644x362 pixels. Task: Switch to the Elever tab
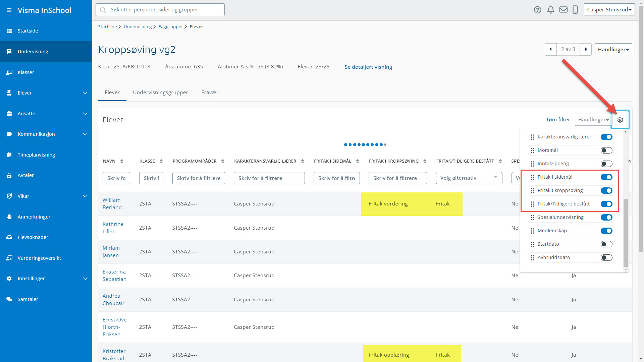(x=112, y=93)
